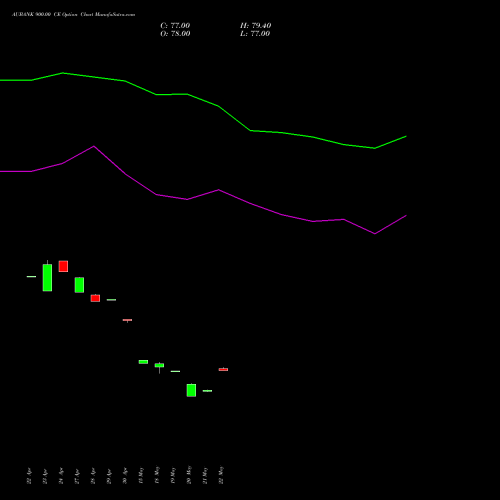This screenshot has height=500, width=500.
Task: Click the 24 Apr date label on the axis
Action: coord(61,476)
